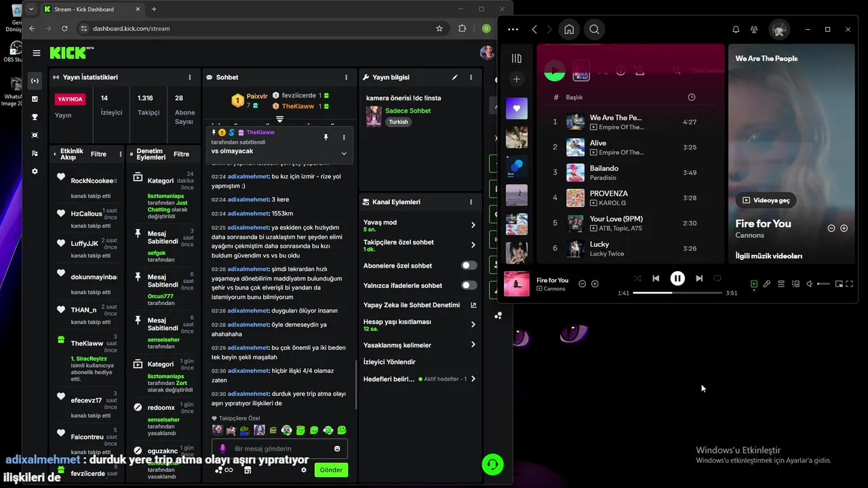Pause the song in Spotify
This screenshot has width=868, height=488.
(677, 278)
